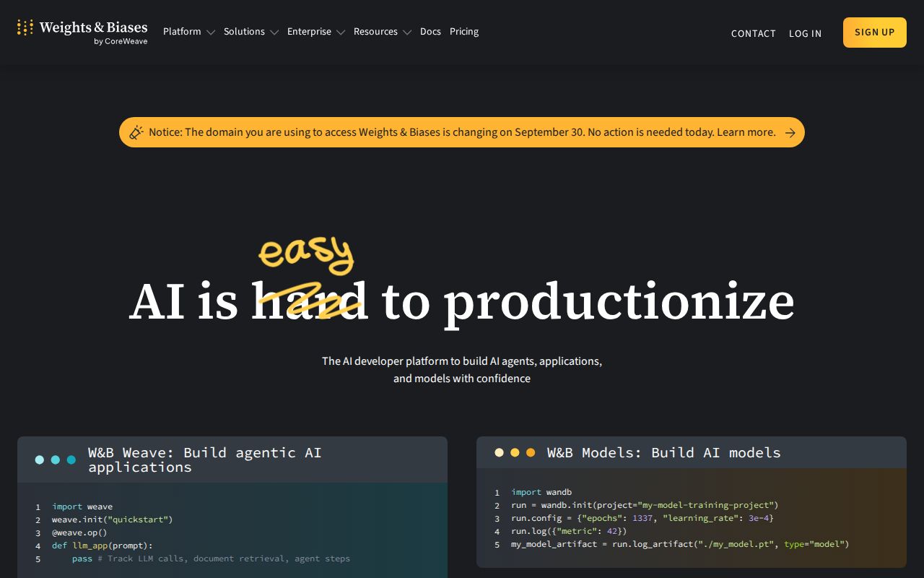Click the CONTACT link

coord(754,33)
